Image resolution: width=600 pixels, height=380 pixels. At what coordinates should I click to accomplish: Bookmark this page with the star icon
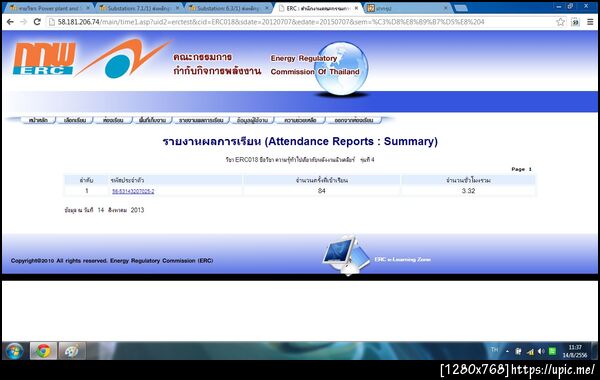click(x=561, y=22)
